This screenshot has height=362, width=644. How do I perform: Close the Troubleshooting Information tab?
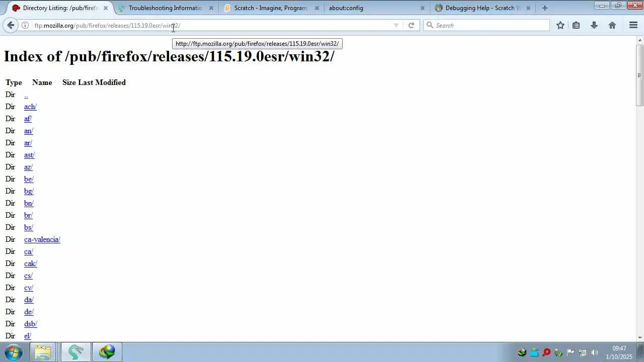coord(211,8)
